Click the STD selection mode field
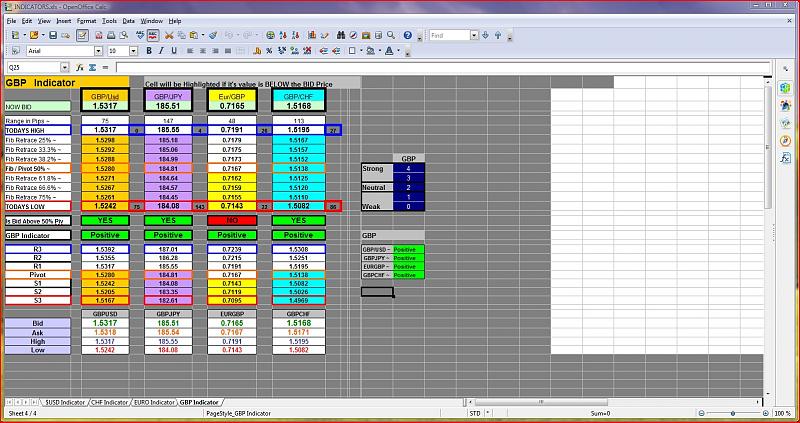 (x=474, y=413)
